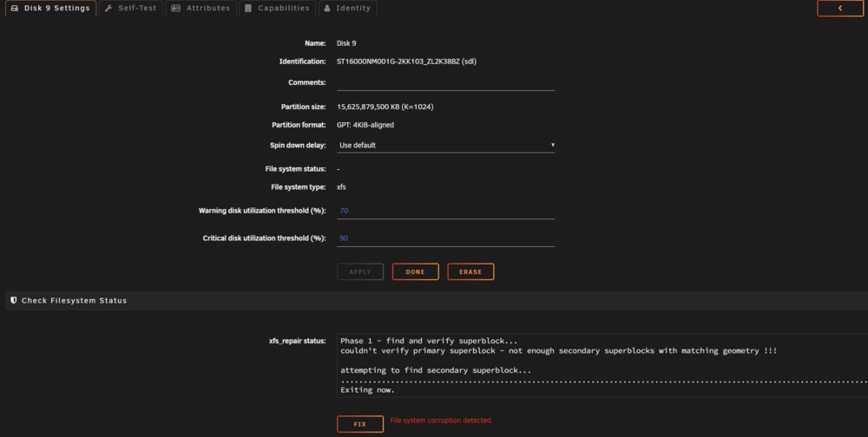Click inside the xfs_repair status output box
The height and width of the screenshot is (437, 868).
click(602, 366)
